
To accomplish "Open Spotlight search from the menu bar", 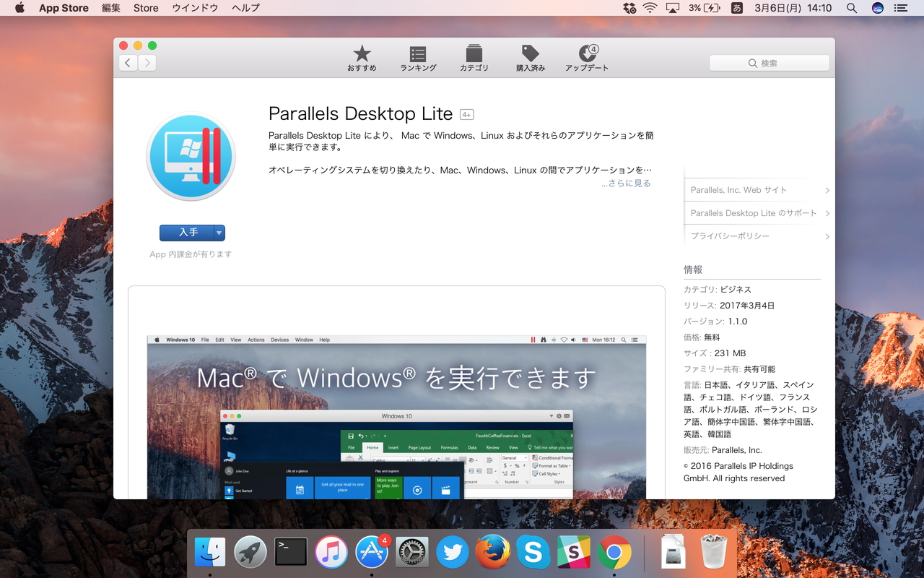I will [x=851, y=8].
